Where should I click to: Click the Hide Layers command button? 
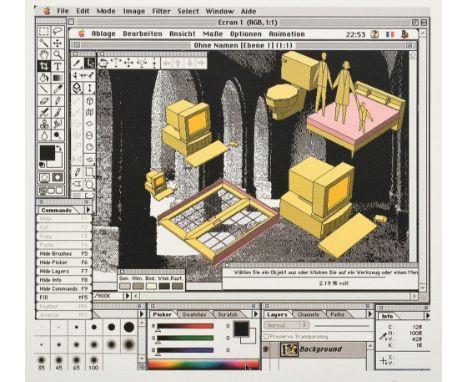click(x=64, y=271)
